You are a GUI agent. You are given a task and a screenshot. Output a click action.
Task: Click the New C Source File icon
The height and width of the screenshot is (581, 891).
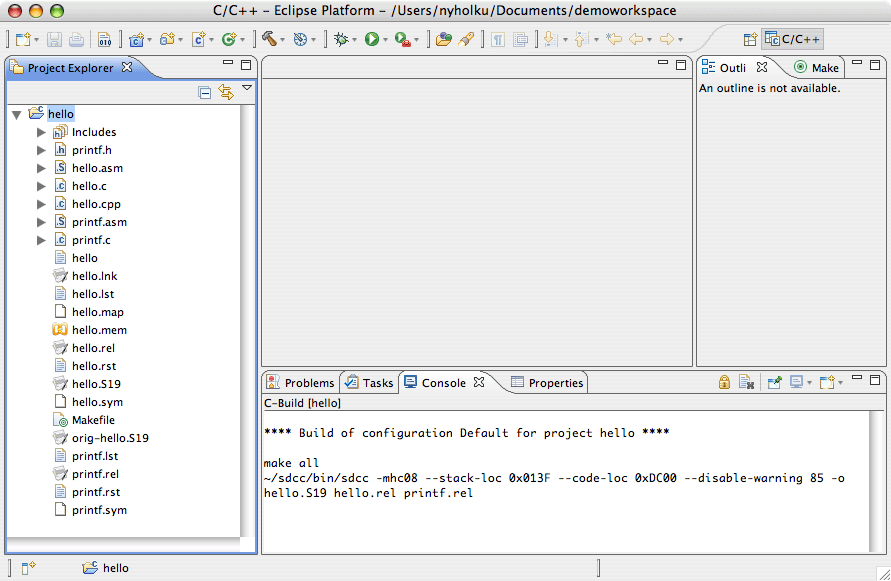click(x=198, y=39)
